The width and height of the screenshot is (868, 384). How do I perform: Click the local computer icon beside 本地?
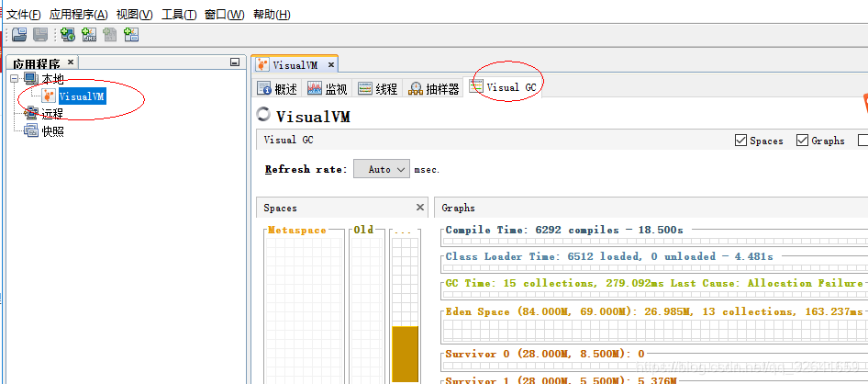pos(31,79)
